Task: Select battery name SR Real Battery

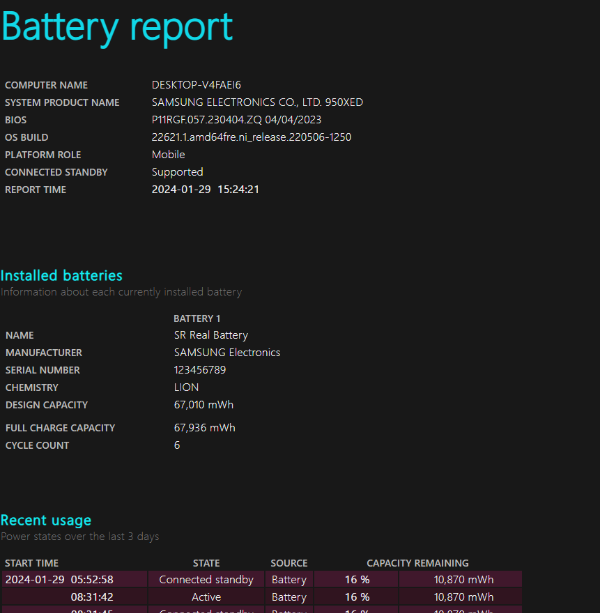Action: pos(211,335)
